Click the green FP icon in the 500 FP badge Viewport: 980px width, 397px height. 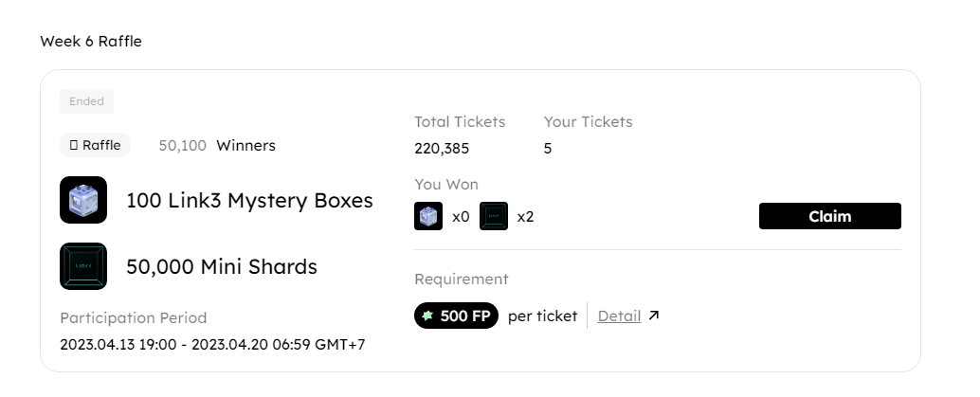point(428,316)
